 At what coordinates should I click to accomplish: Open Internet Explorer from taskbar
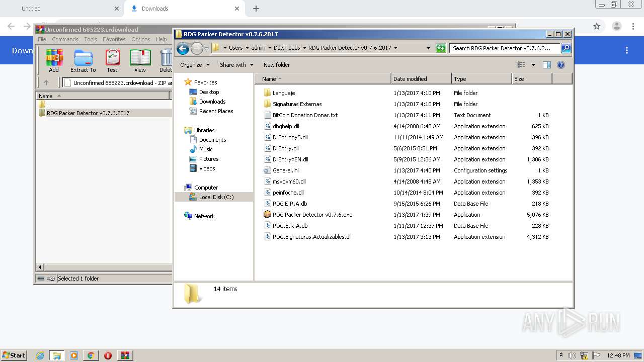pos(40,355)
